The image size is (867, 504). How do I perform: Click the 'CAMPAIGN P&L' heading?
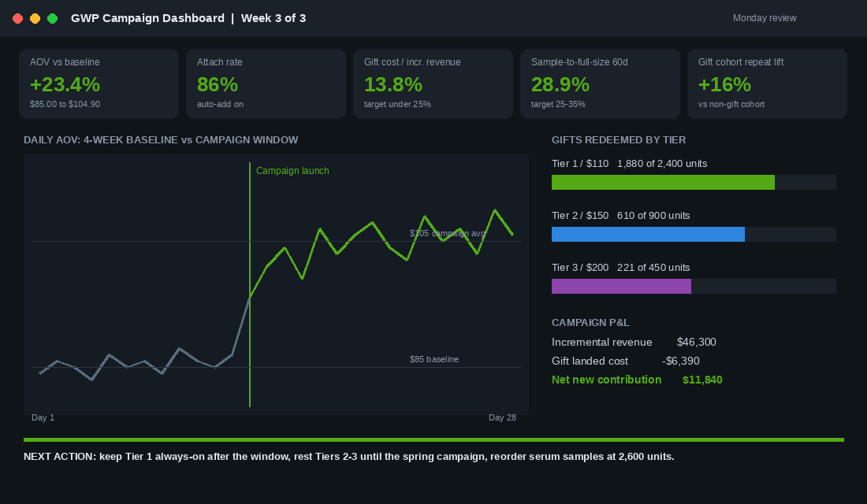[x=590, y=322]
